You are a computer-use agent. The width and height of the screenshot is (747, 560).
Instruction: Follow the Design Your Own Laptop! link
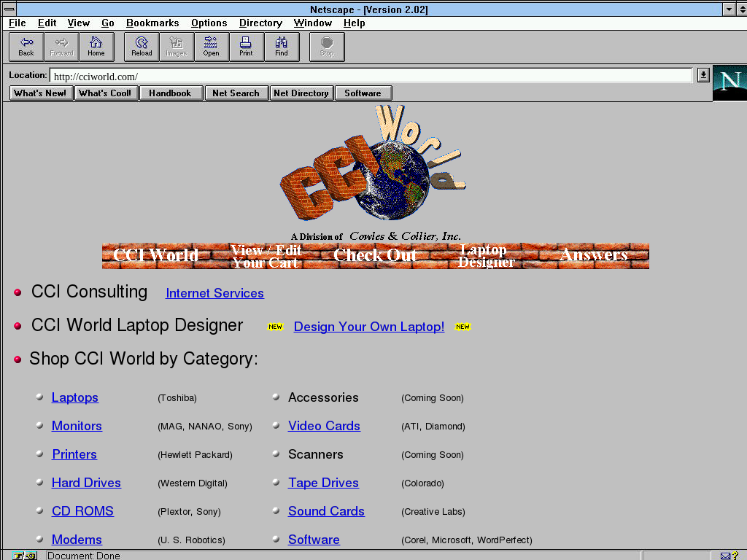(x=368, y=327)
